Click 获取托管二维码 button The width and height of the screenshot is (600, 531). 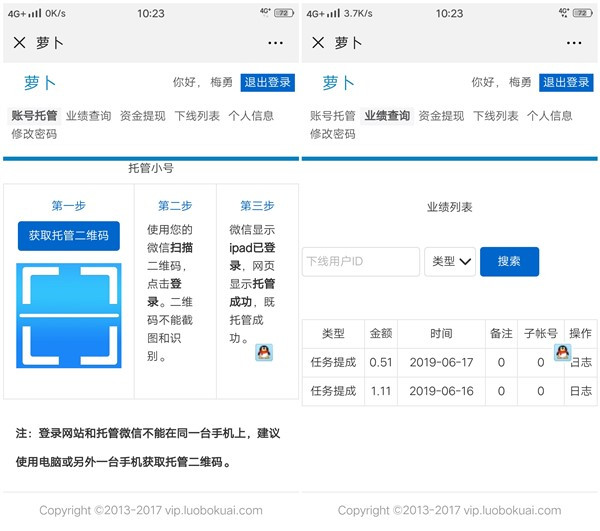click(x=69, y=236)
